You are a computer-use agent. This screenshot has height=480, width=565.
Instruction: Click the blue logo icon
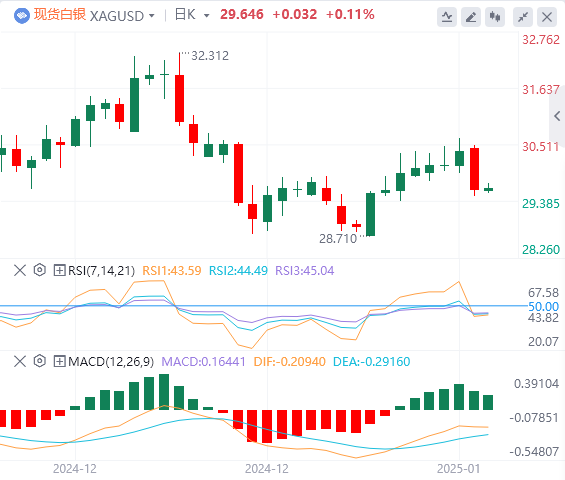(22, 16)
